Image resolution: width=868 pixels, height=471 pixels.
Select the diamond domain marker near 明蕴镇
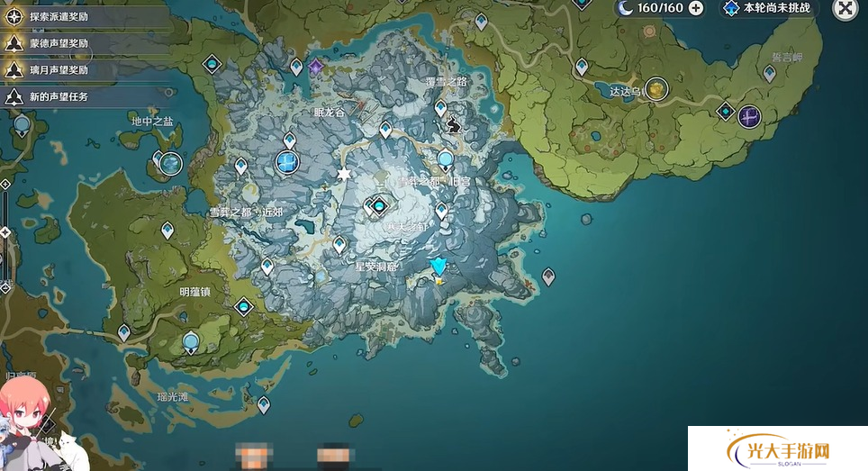[244, 307]
